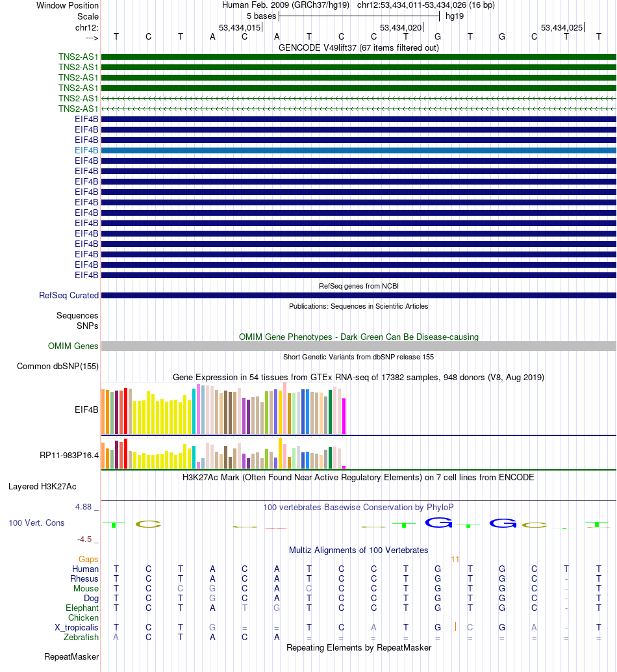Click the orange insertion bar in X_tropicalis row

point(455,627)
